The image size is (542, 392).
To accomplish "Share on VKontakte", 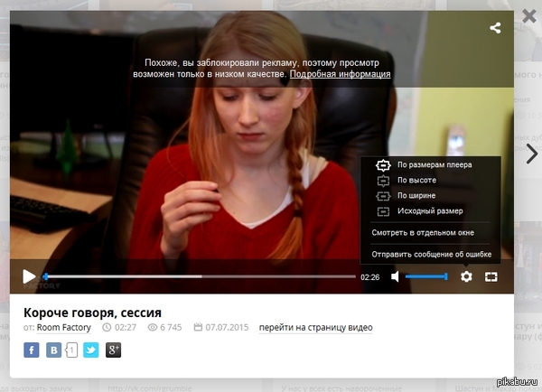I will coord(53,350).
